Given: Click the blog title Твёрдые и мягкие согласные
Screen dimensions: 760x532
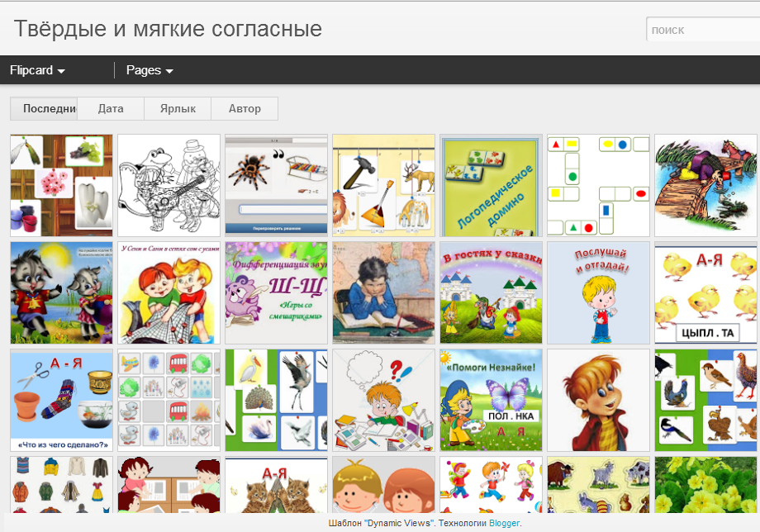Looking at the screenshot, I should click(x=168, y=29).
